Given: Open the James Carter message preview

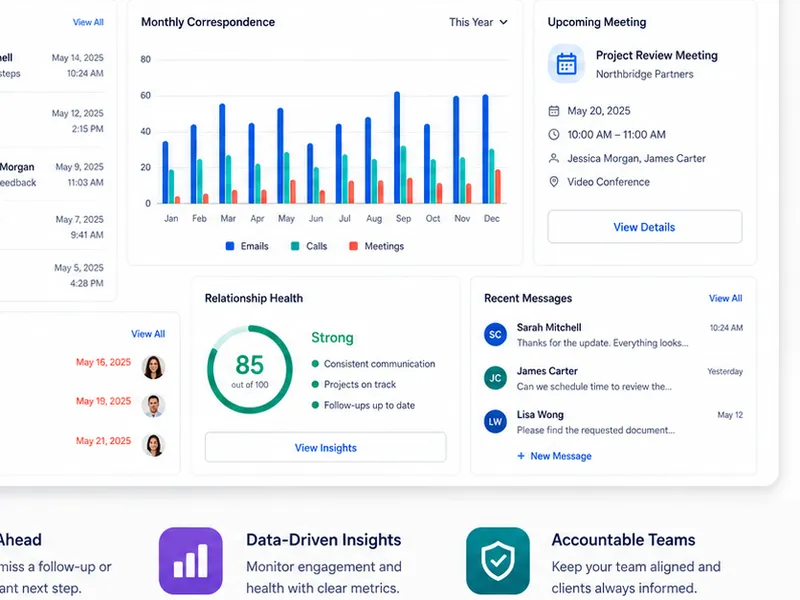Looking at the screenshot, I should [613, 379].
